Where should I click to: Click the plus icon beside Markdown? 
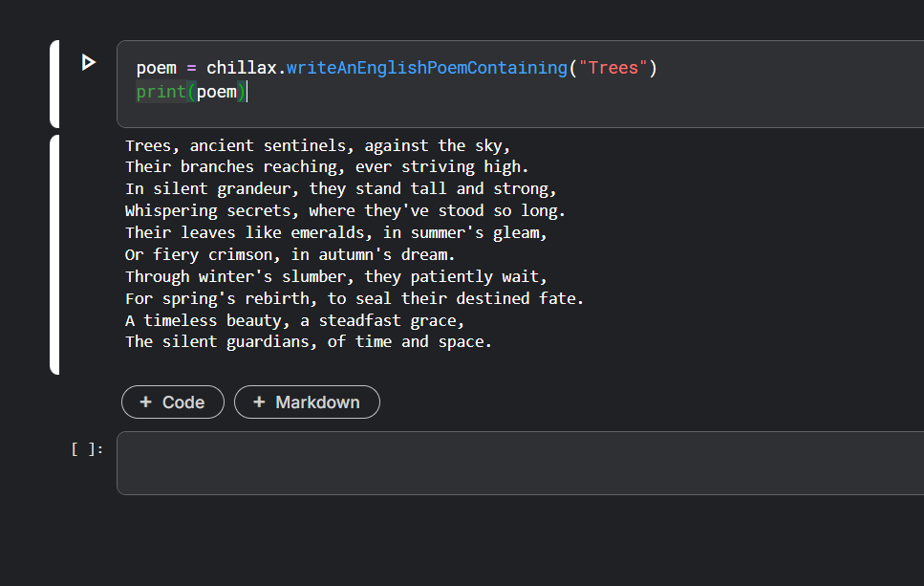click(x=259, y=402)
